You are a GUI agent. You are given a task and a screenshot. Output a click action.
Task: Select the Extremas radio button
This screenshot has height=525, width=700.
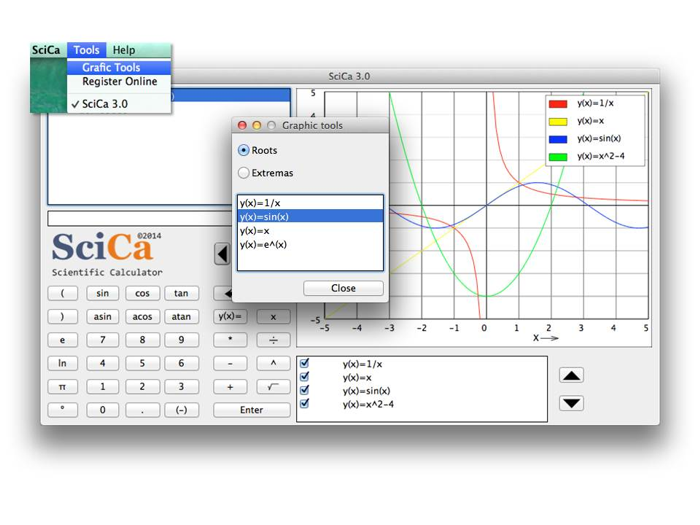tap(244, 173)
